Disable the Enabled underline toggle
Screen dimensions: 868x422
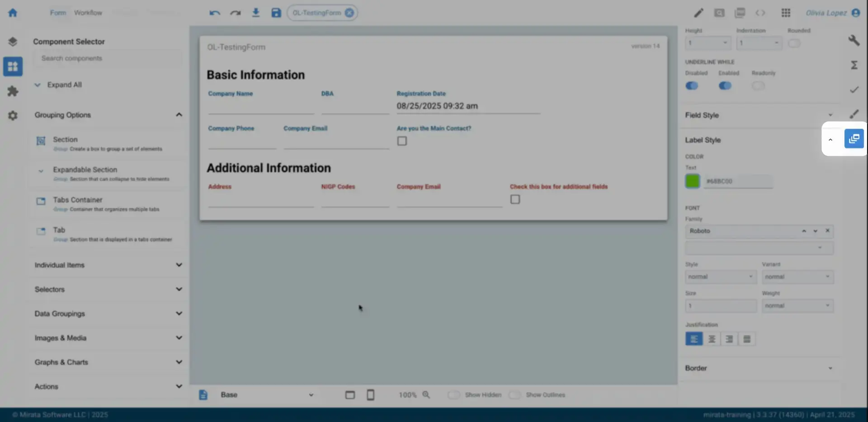(x=725, y=85)
